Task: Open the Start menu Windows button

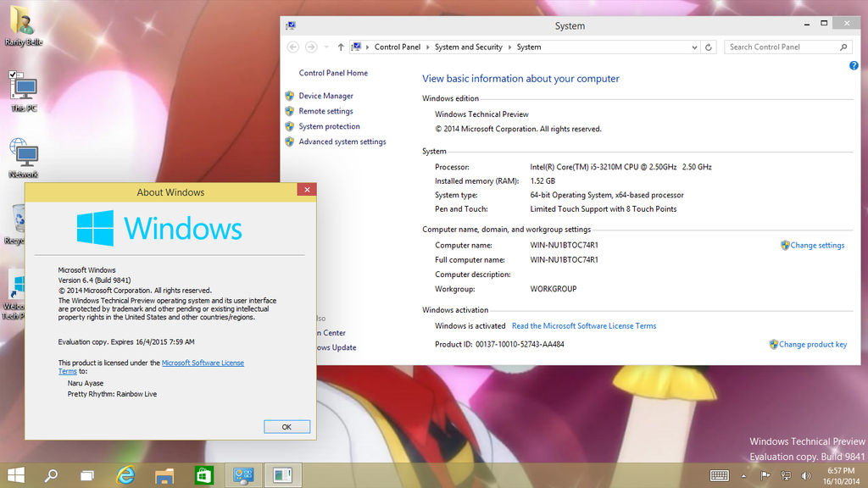Action: (16, 474)
